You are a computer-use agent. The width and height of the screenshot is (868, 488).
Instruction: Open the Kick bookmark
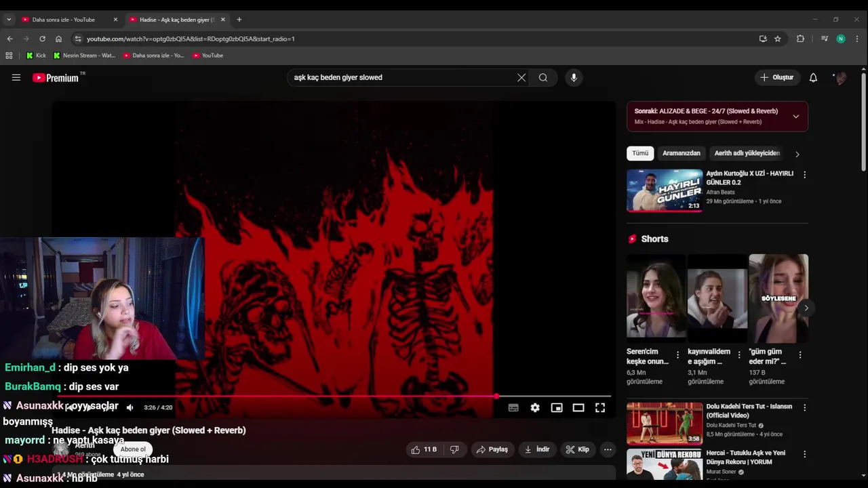click(36, 56)
